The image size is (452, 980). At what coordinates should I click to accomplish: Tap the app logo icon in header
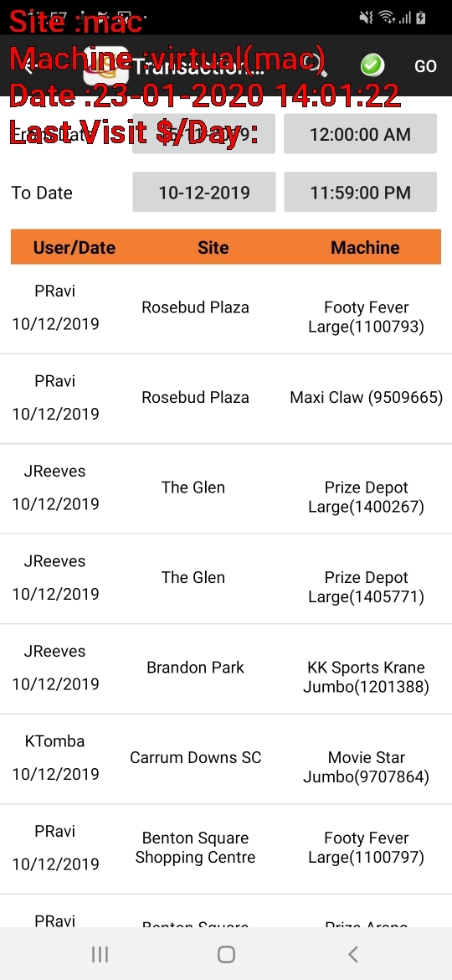tap(106, 65)
